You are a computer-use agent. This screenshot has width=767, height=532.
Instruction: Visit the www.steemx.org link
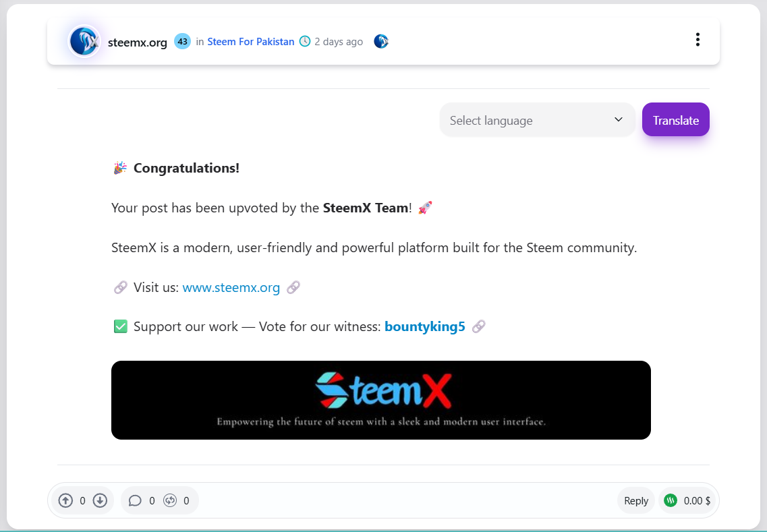(x=231, y=287)
